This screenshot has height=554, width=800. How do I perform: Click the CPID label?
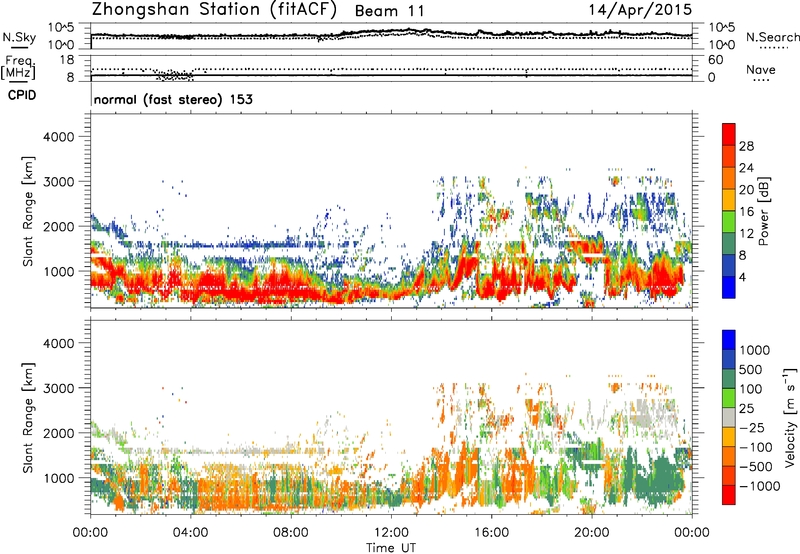(22, 95)
